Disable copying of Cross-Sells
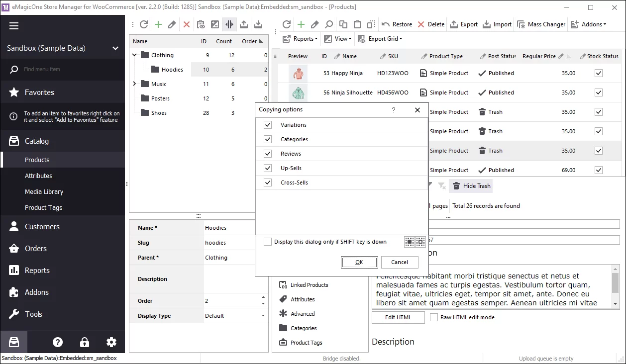 (268, 182)
